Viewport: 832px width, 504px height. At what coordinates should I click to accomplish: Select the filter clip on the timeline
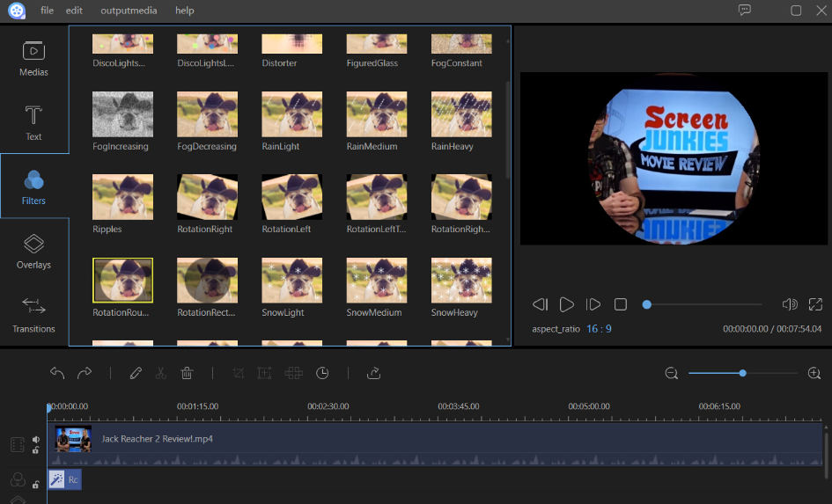coord(65,479)
